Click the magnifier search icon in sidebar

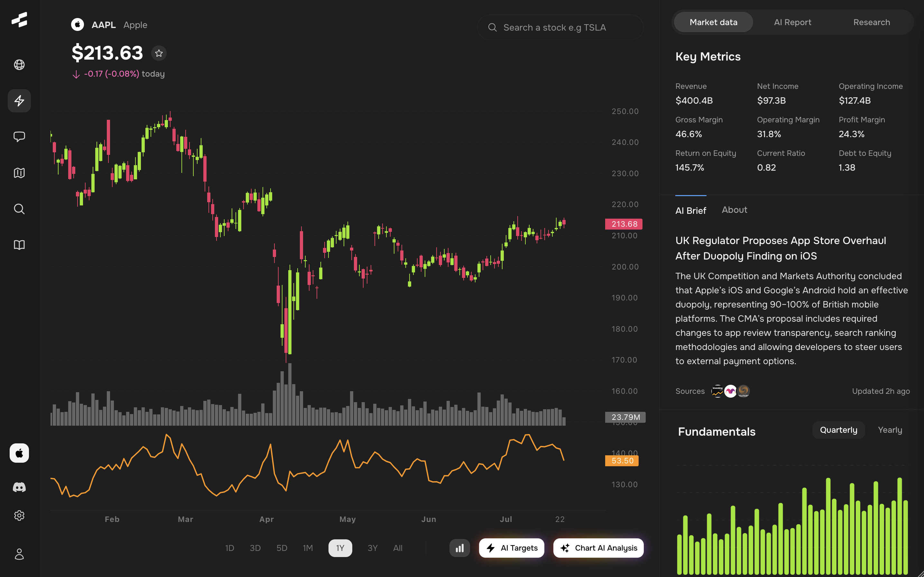point(19,209)
